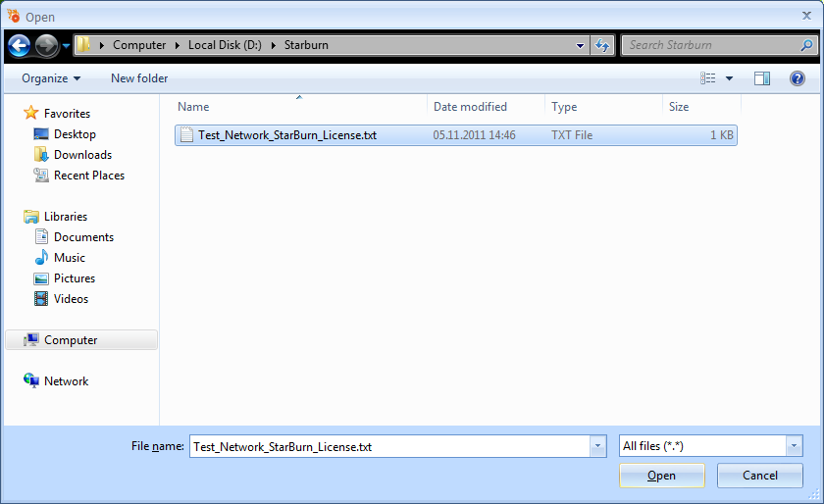Open Music library
824x504 pixels.
[70, 258]
